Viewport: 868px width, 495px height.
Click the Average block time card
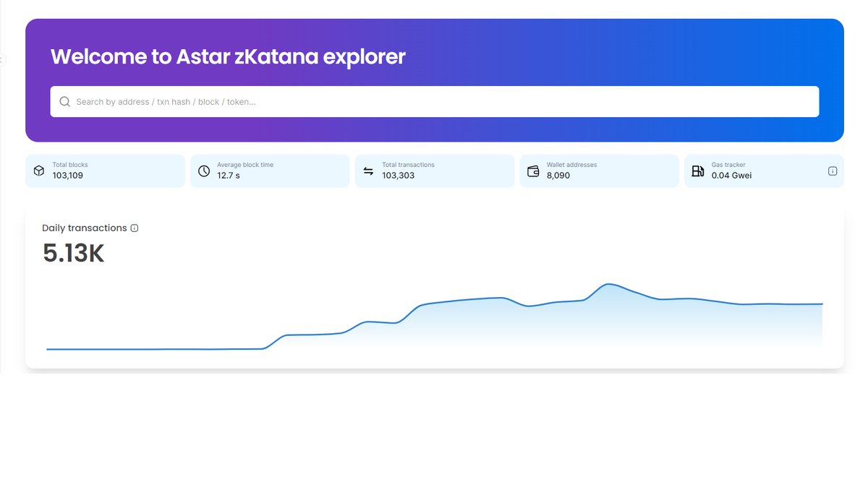coord(270,171)
